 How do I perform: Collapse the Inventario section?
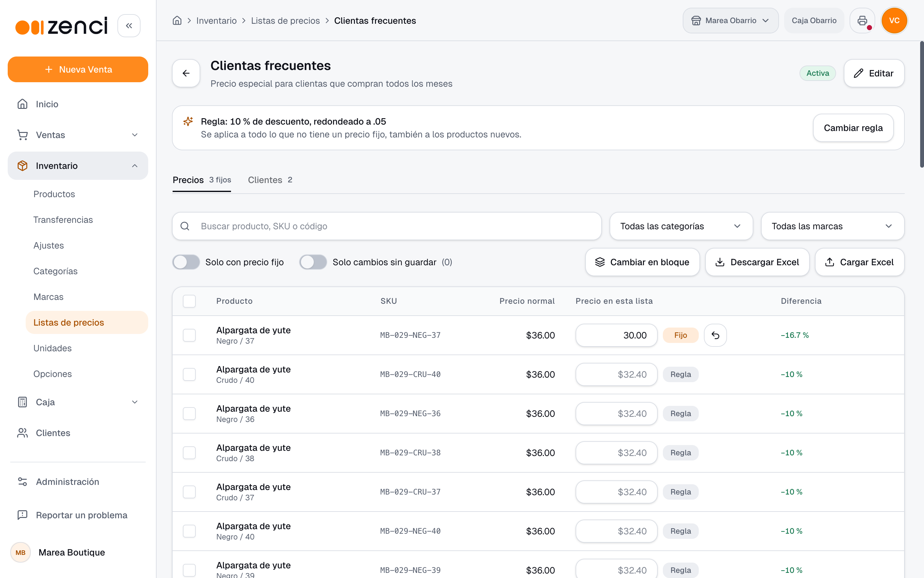78,165
